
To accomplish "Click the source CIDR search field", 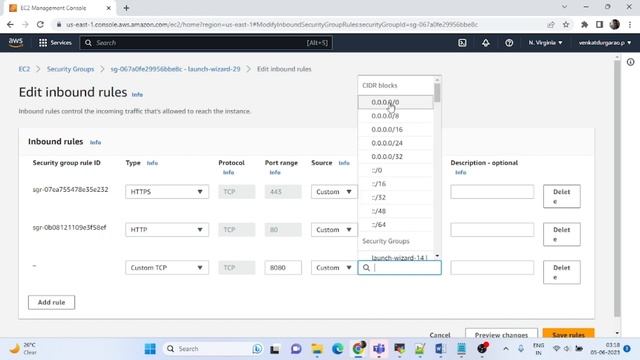I will click(400, 268).
